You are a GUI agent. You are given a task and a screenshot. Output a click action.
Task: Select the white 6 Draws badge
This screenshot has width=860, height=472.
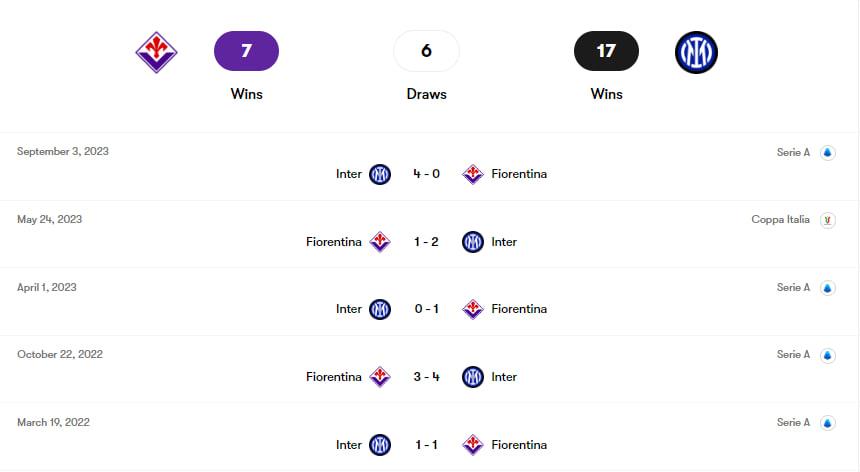(x=426, y=51)
